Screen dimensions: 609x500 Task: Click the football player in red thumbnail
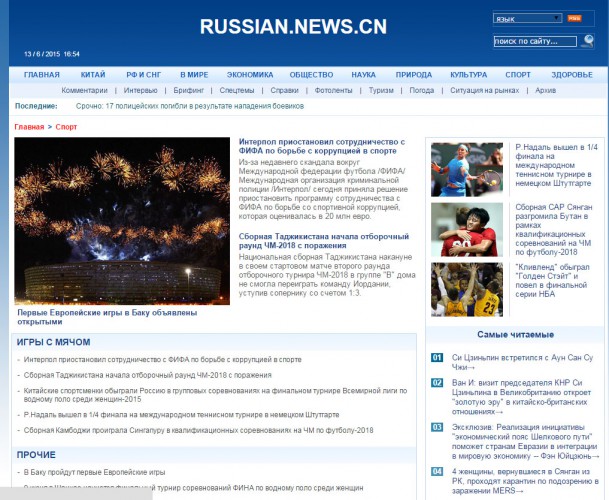467,230
